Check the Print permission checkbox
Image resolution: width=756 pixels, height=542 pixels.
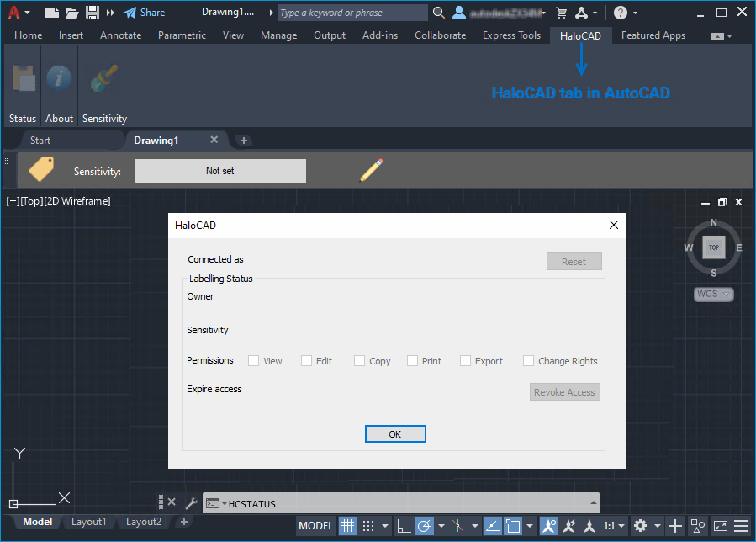click(413, 361)
